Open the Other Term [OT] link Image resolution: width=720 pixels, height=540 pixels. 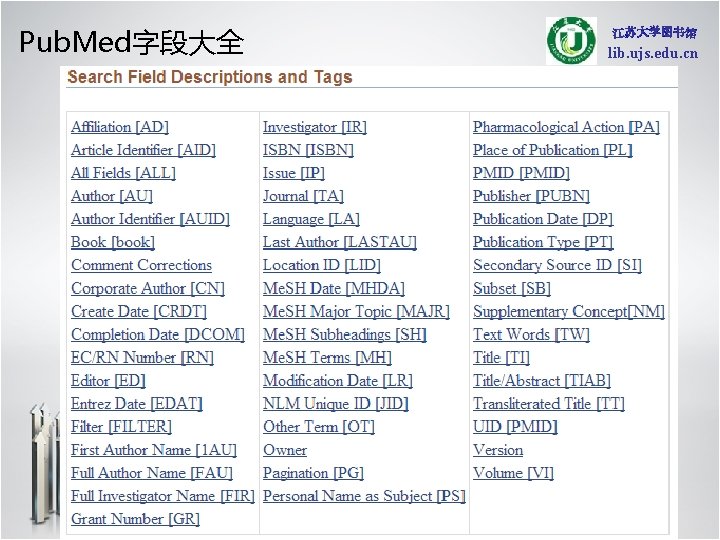(x=319, y=427)
